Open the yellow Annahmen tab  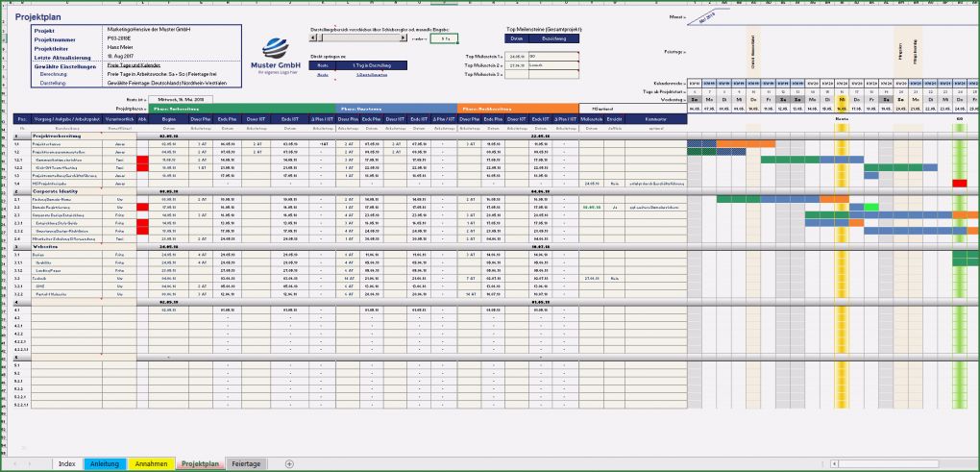point(153,463)
